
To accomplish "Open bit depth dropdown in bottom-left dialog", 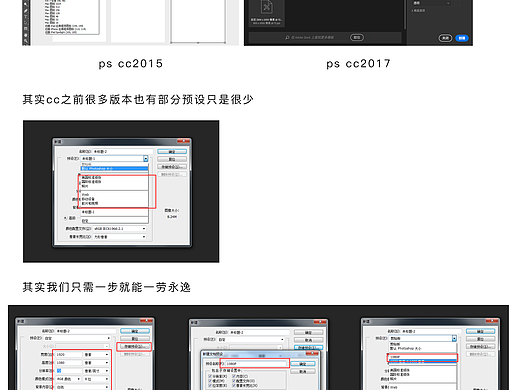I will click(97, 379).
